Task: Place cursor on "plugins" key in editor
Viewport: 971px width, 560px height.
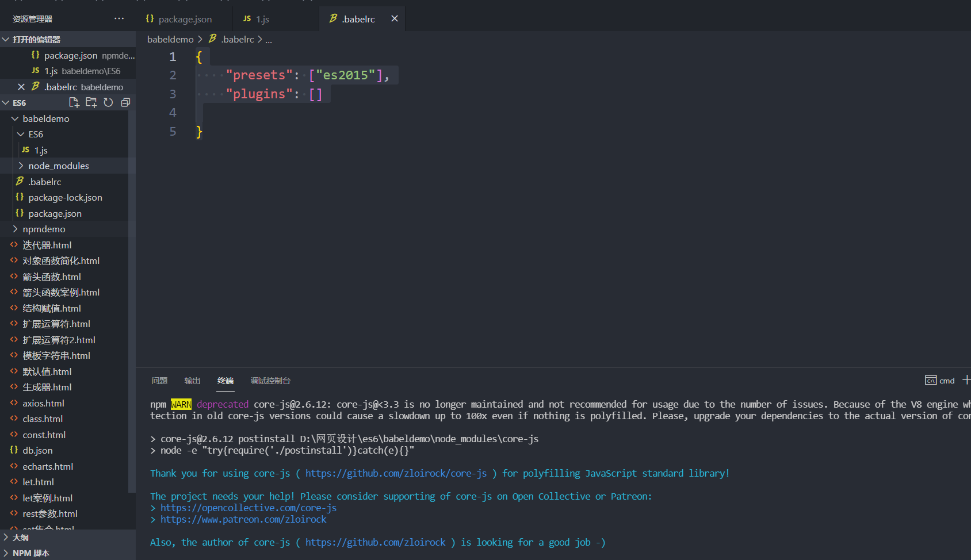Action: [x=259, y=94]
